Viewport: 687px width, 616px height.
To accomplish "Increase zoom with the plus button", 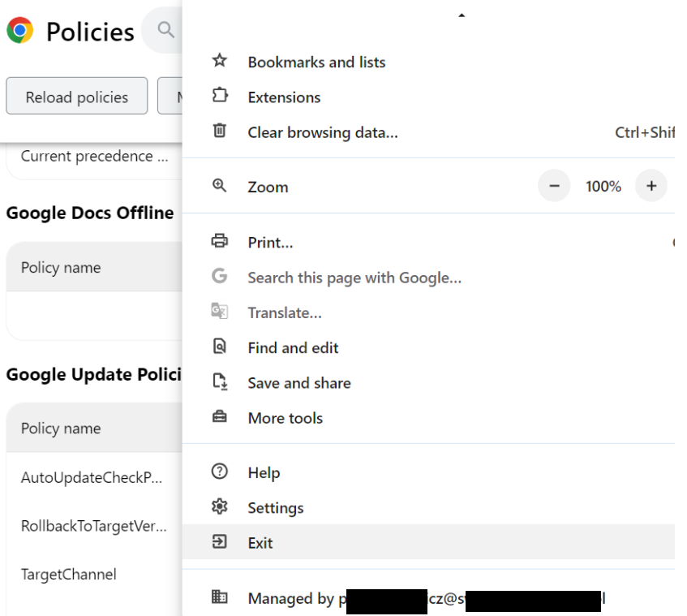I will (x=651, y=186).
